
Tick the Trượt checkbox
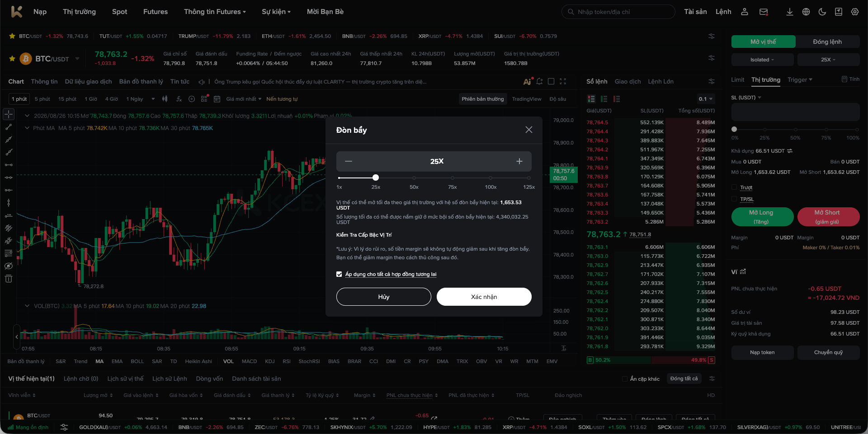734,187
